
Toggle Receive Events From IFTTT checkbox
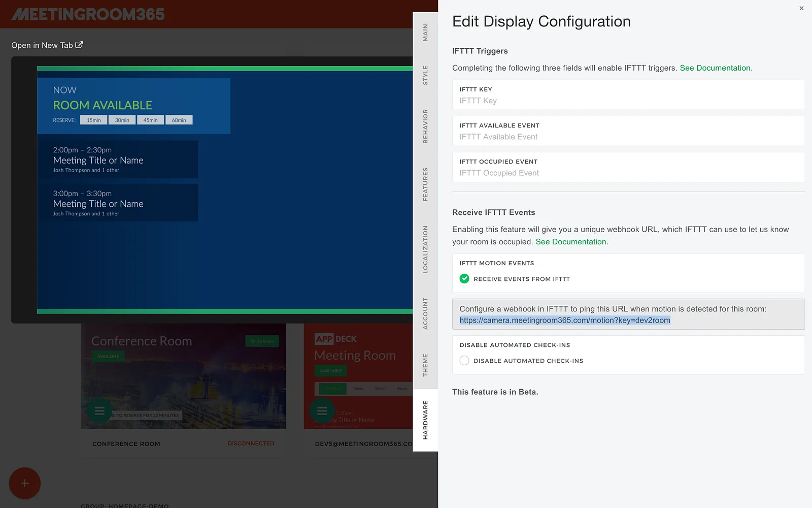[464, 278]
